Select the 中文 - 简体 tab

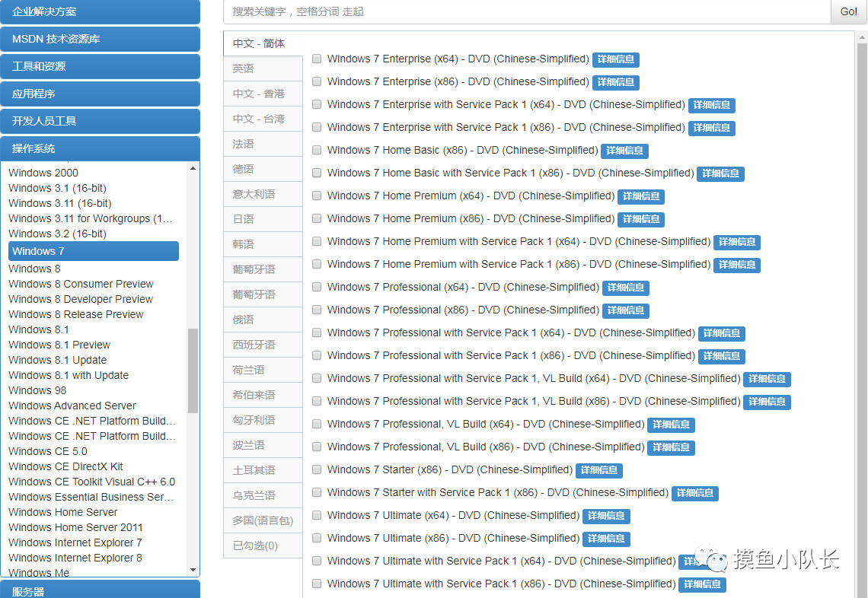[263, 43]
